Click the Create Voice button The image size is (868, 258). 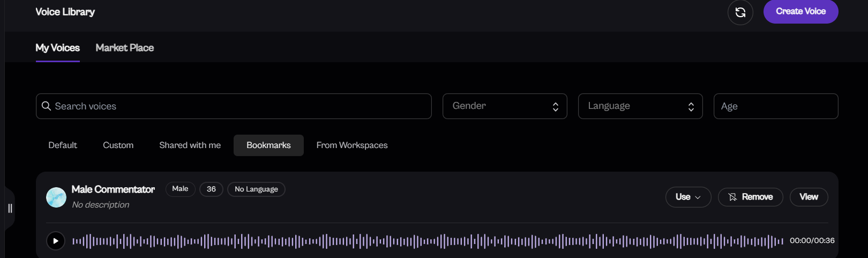[800, 11]
